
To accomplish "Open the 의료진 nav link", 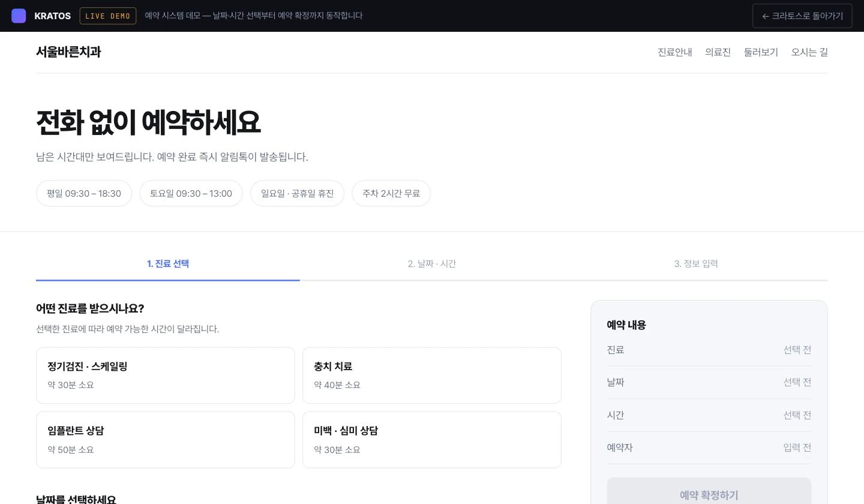I will coord(718,52).
